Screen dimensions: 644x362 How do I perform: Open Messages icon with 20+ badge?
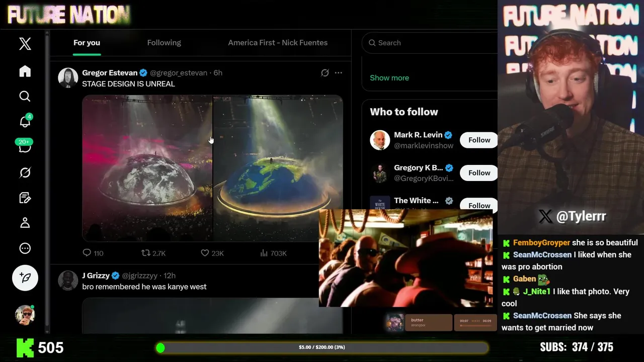click(25, 146)
